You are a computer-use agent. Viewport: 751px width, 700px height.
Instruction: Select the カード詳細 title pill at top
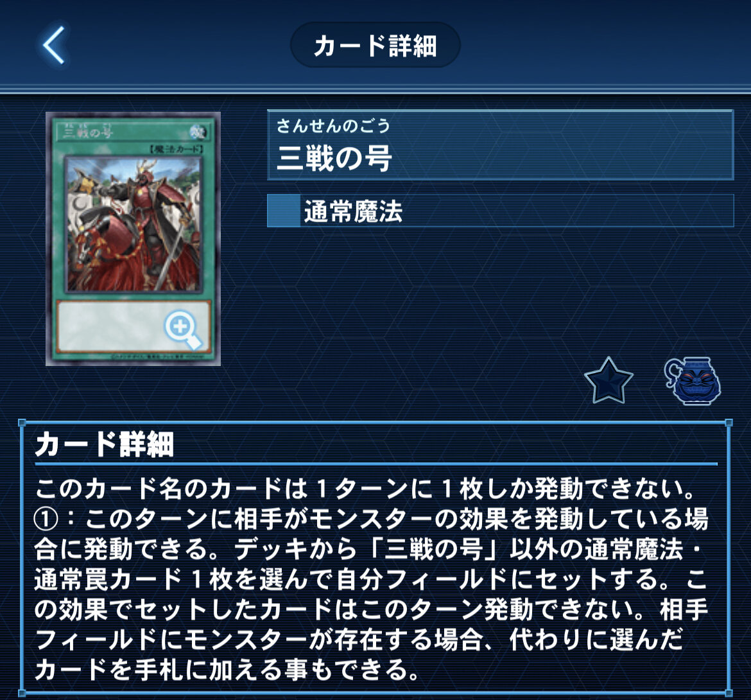coord(375,45)
